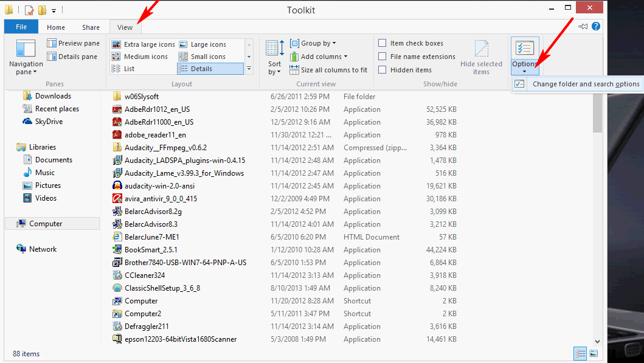
Task: Select Computer2 shortcut icon
Action: [117, 313]
